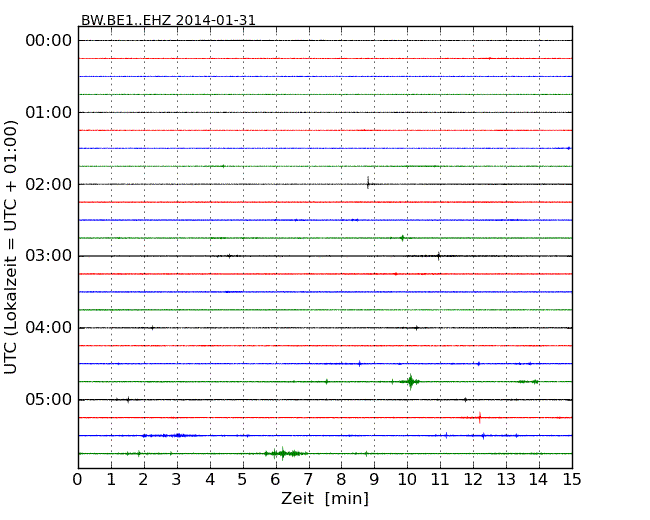
Task: Click the black spike on the 02:00 trace
Action: (368, 183)
